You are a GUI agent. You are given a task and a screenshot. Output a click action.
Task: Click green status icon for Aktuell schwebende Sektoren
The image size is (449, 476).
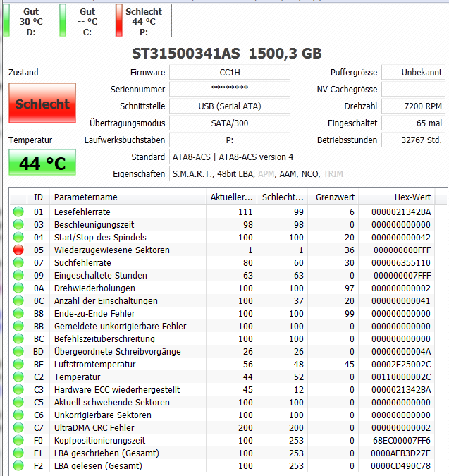[x=18, y=402]
